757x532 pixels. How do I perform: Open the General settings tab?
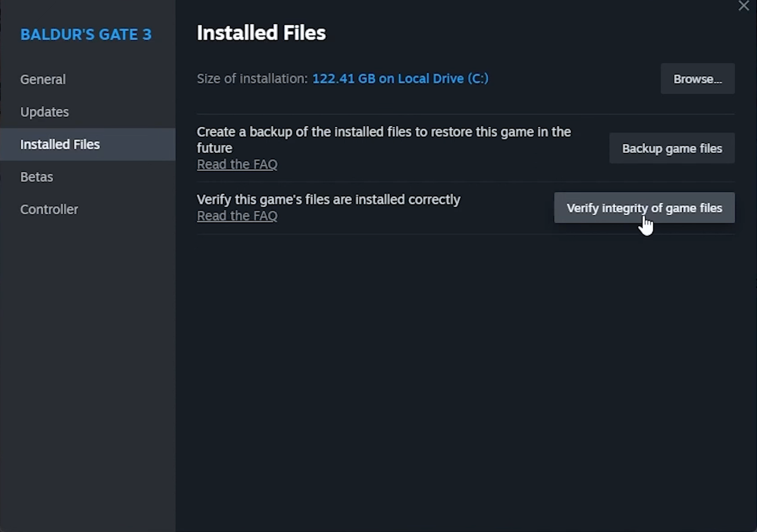pyautogui.click(x=43, y=79)
